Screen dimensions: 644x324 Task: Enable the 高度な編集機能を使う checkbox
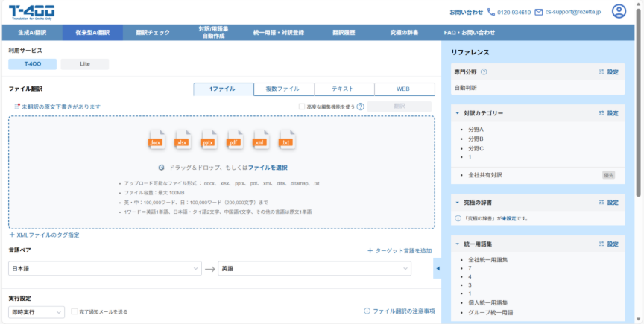[302, 107]
